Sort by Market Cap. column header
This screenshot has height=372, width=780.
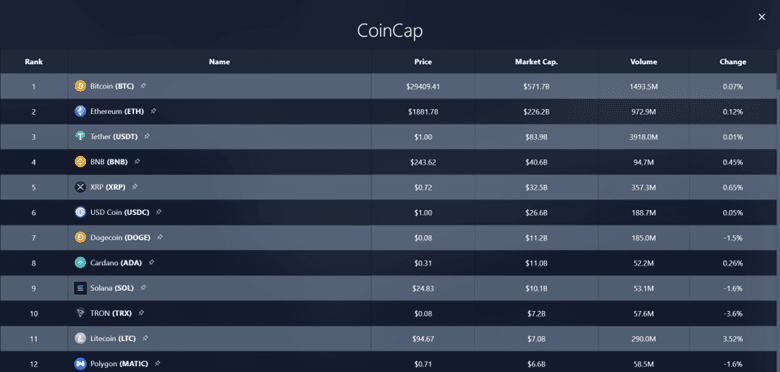(536, 62)
